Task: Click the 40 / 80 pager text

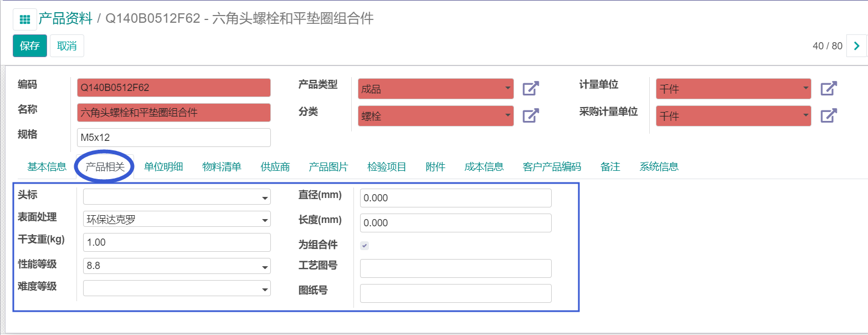Action: pos(828,46)
